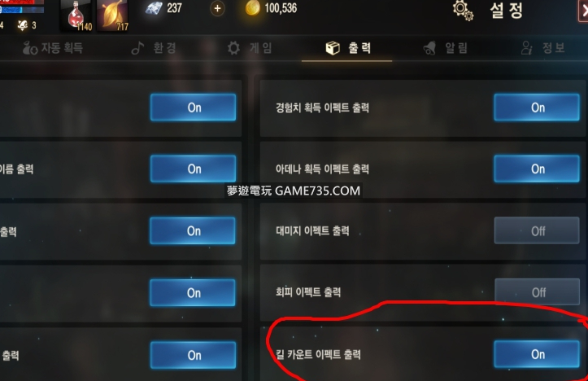Switch to the 자동 획득 tab
Screen dimensions: 588x381
tap(53, 48)
